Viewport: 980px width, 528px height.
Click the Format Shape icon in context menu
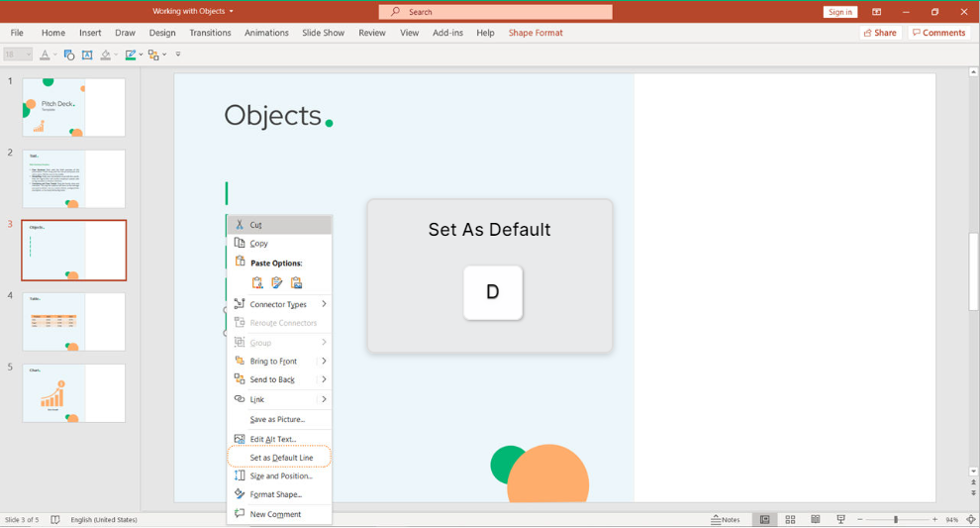point(240,494)
